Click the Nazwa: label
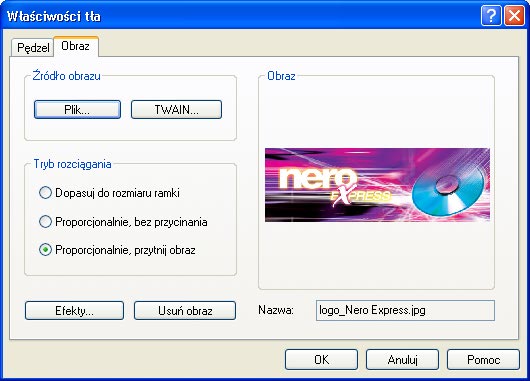530x381 pixels. pyautogui.click(x=276, y=310)
